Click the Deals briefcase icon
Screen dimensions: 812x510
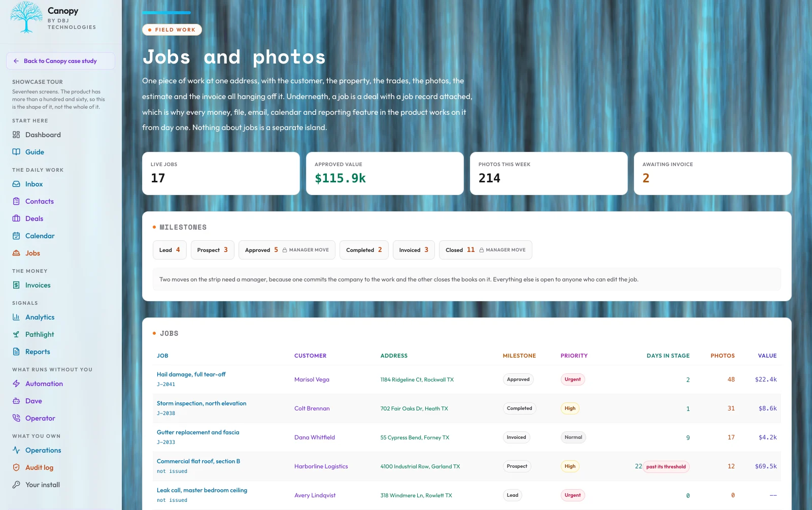16,218
